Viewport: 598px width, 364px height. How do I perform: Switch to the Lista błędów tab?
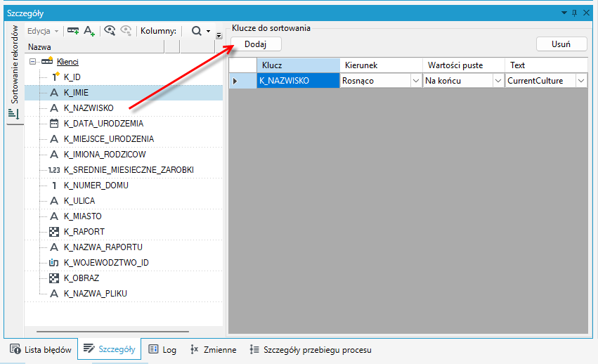tap(41, 349)
